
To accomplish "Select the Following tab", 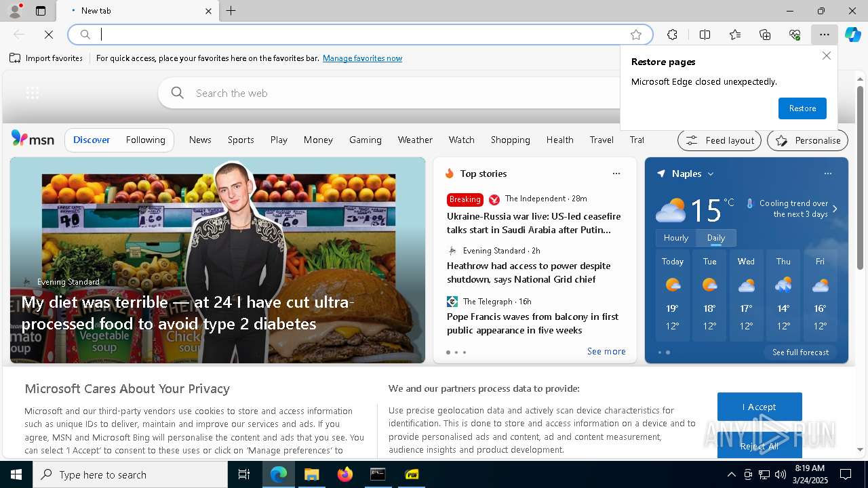I will pyautogui.click(x=145, y=140).
